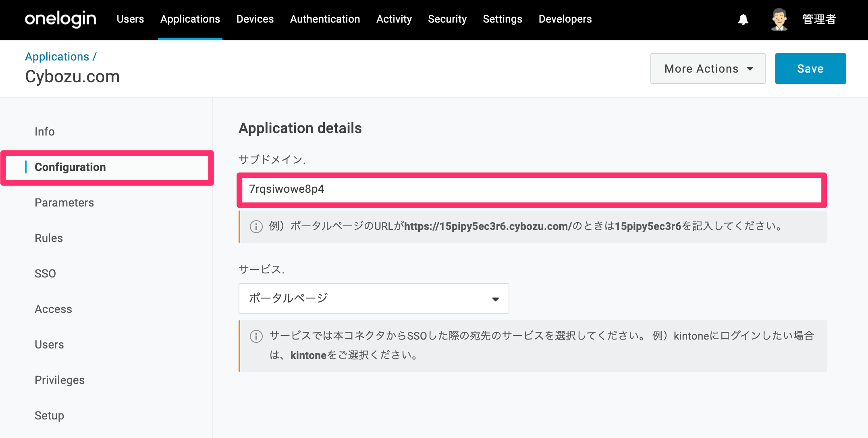Switch to the Info tab

tap(44, 131)
